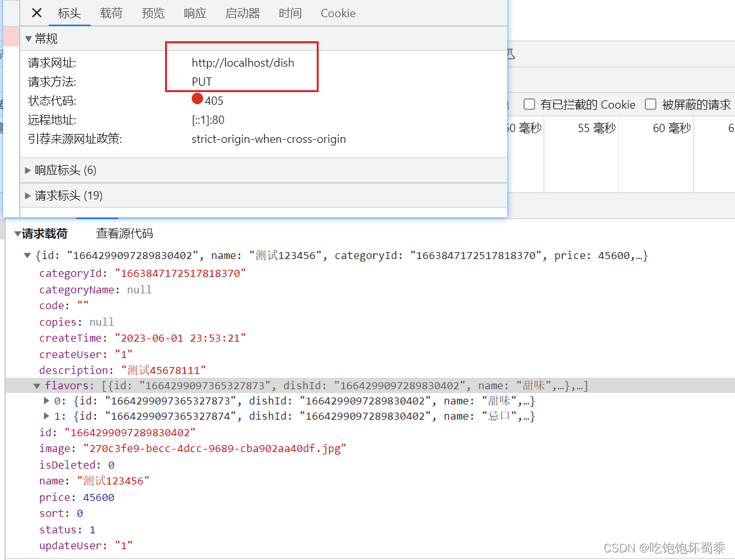Click the createUser entry
The height and width of the screenshot is (560, 735).
pos(86,354)
